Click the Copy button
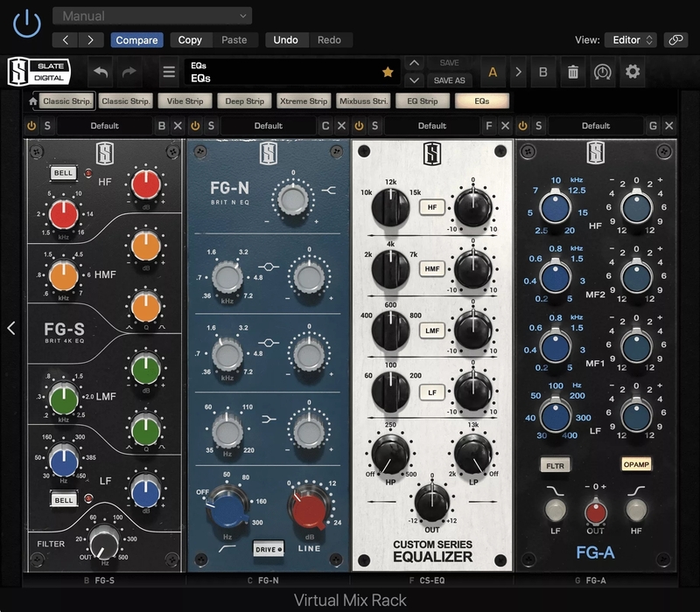 [x=190, y=40]
